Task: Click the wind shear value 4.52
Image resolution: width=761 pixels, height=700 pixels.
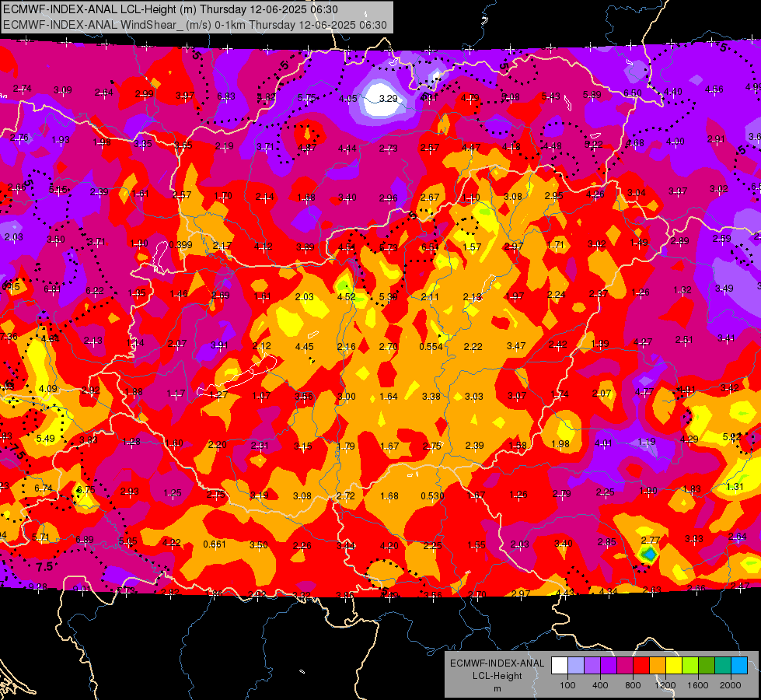Action: pyautogui.click(x=347, y=297)
